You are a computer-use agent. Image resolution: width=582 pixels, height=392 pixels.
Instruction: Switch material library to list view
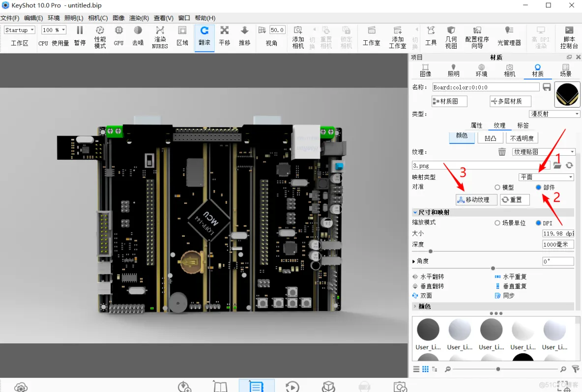pos(416,369)
